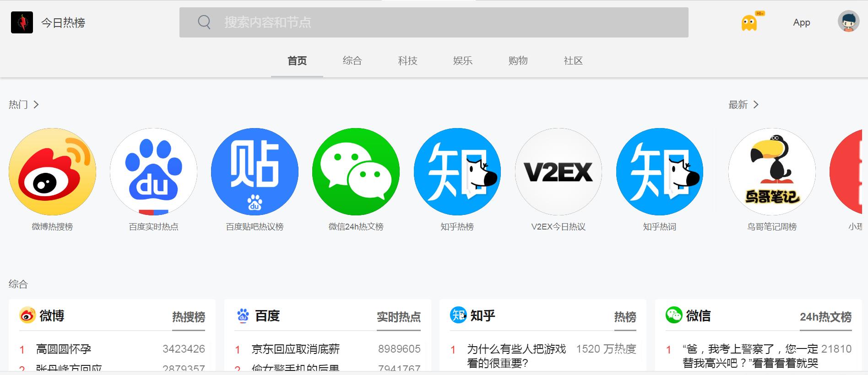
Task: Click the 8989605 hot count value
Action: click(399, 349)
